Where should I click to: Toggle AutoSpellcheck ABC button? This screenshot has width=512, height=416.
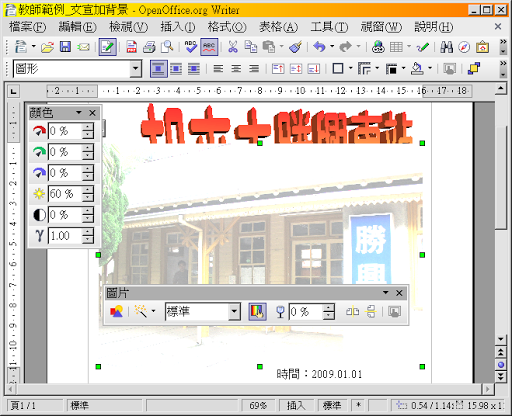[x=209, y=47]
